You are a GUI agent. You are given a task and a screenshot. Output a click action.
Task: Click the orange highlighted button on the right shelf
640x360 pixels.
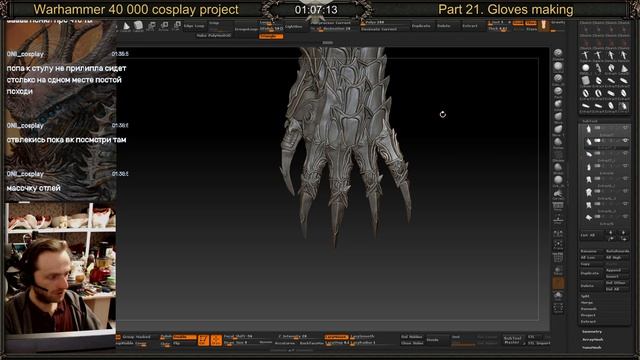click(558, 283)
